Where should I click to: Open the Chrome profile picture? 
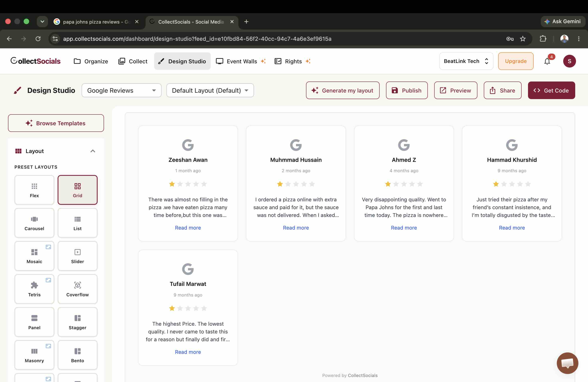pyautogui.click(x=564, y=39)
